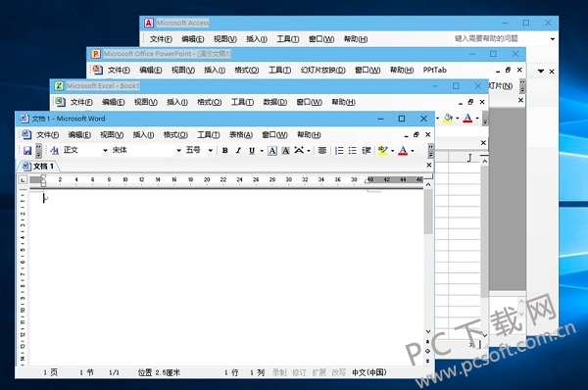588x390 pixels.
Task: Select the 文档 1 document tab
Action: 38,167
